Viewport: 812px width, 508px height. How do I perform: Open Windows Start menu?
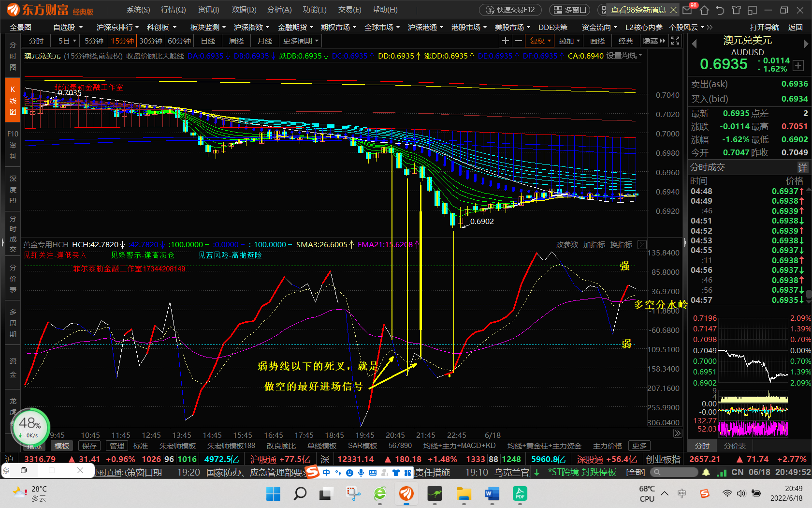pyautogui.click(x=274, y=493)
